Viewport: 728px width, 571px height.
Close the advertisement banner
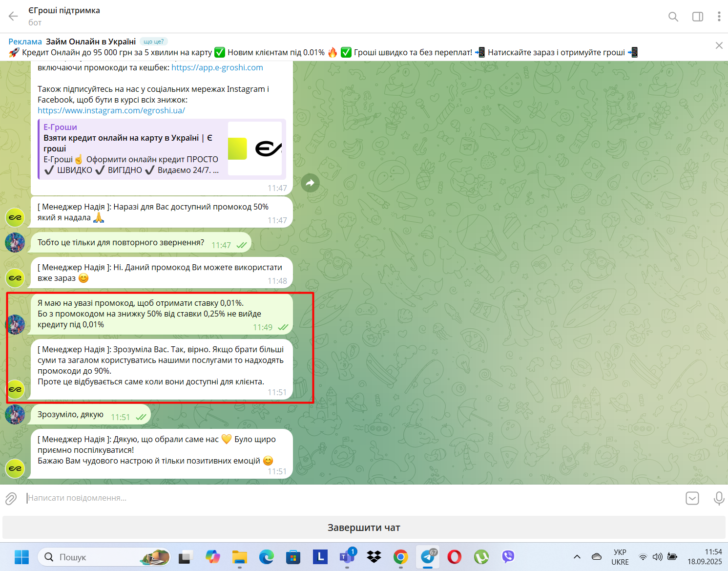(x=719, y=45)
